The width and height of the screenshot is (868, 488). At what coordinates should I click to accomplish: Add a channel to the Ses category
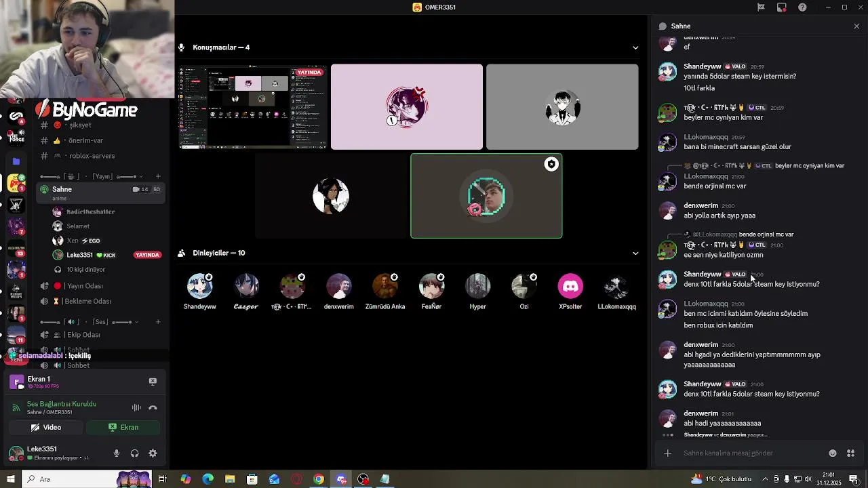[158, 322]
